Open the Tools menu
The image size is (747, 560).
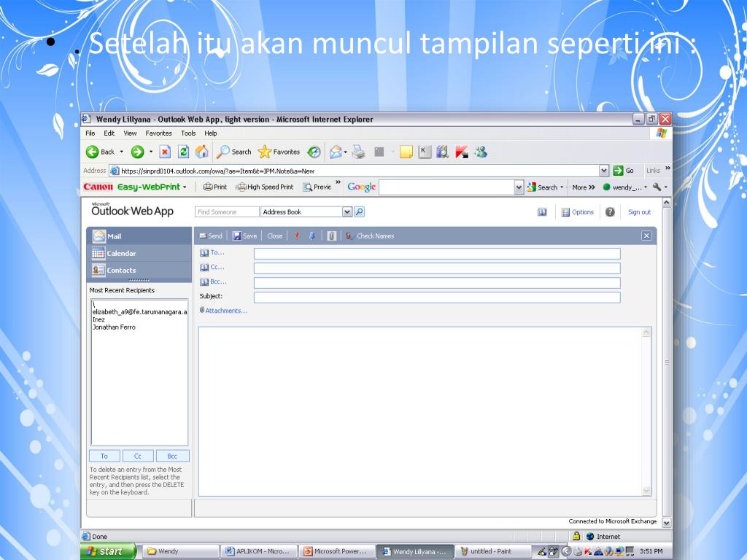coord(188,133)
